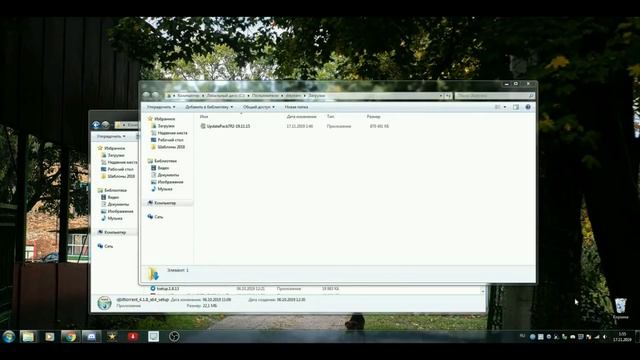640x360 pixels.
Task: Open Упорядочить dropdown in rear window
Action: pyautogui.click(x=111, y=136)
